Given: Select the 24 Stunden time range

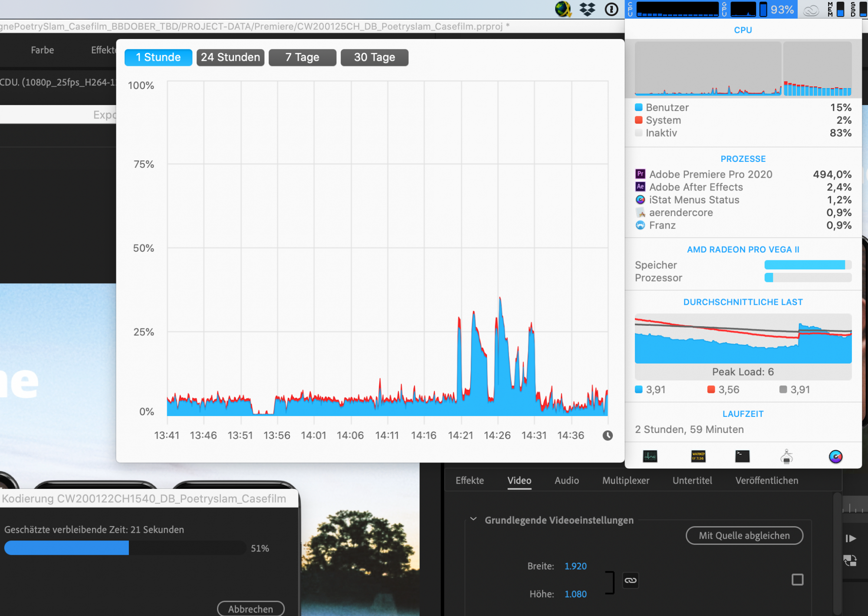Looking at the screenshot, I should point(230,57).
